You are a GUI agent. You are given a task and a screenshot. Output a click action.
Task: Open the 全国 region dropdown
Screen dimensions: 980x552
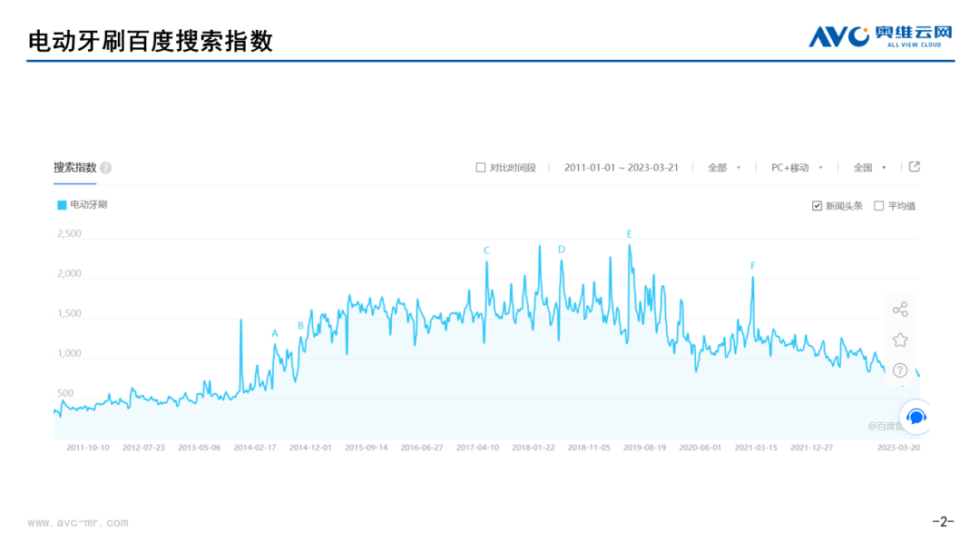click(869, 168)
